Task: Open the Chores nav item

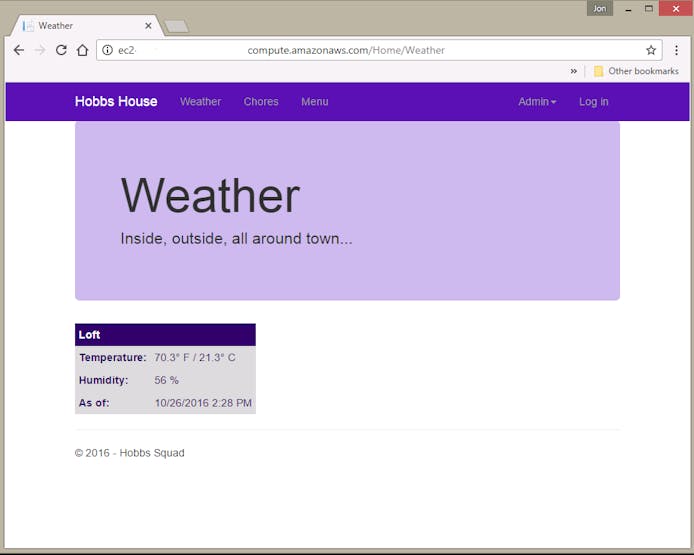Action: pos(261,101)
